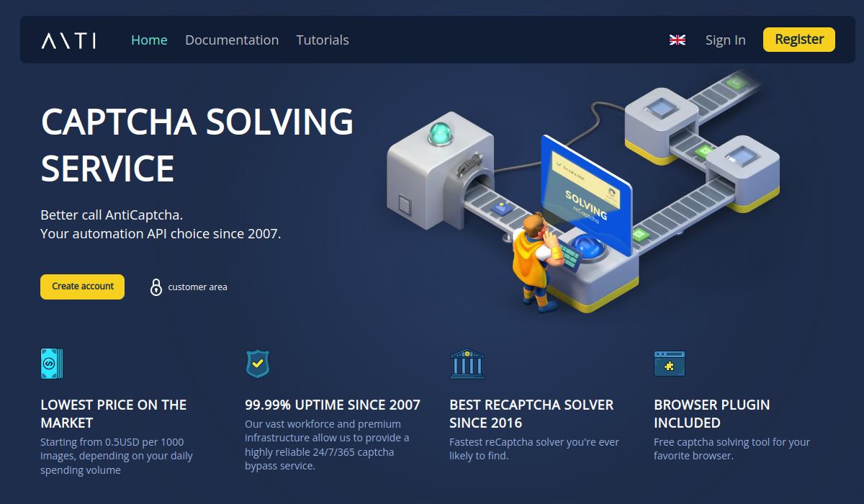
Task: Open the customer area link
Action: point(198,287)
